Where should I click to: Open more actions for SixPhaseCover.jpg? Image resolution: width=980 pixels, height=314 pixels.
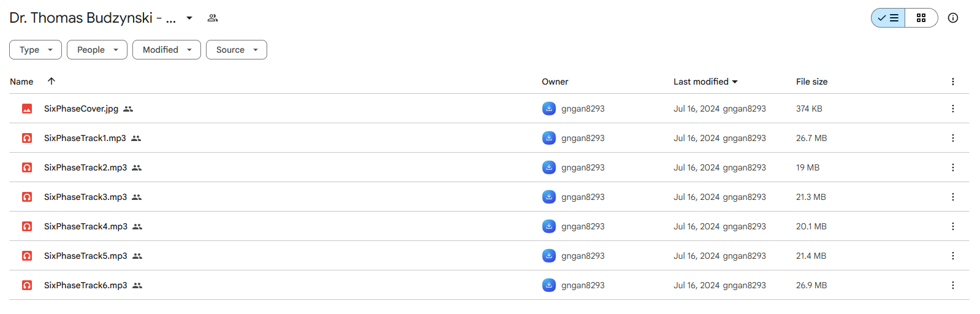click(953, 109)
